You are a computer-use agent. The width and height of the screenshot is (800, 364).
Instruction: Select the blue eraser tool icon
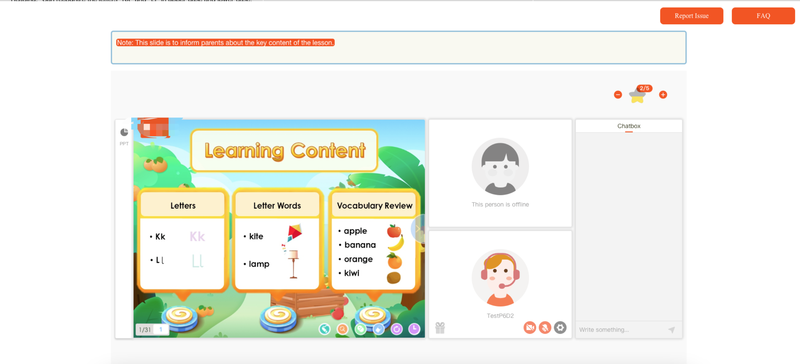pyautogui.click(x=379, y=329)
